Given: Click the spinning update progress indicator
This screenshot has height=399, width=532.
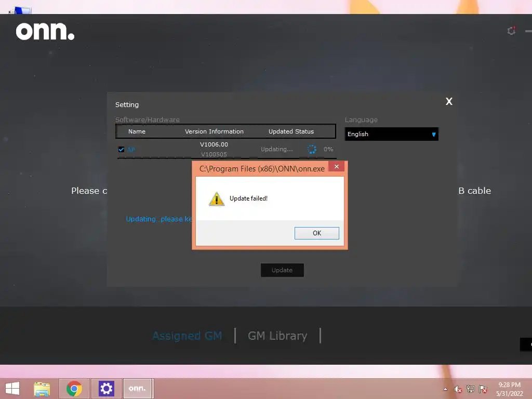Looking at the screenshot, I should pyautogui.click(x=312, y=149).
